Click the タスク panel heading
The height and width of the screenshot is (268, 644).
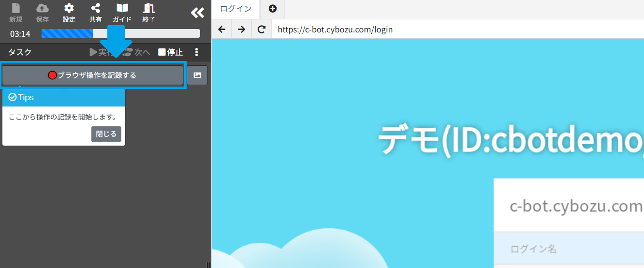coord(20,52)
